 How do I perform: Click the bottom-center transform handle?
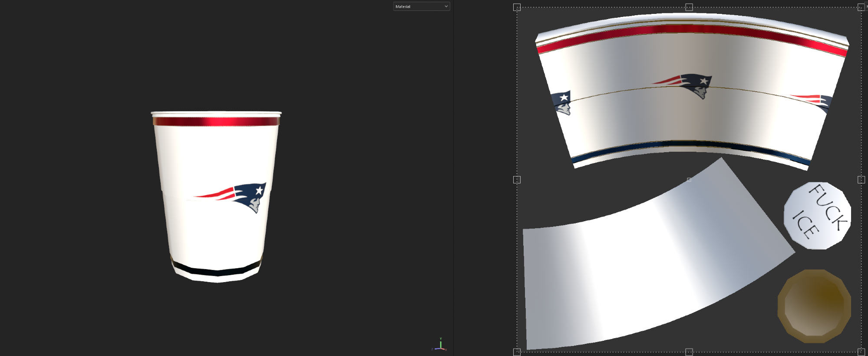click(x=689, y=352)
